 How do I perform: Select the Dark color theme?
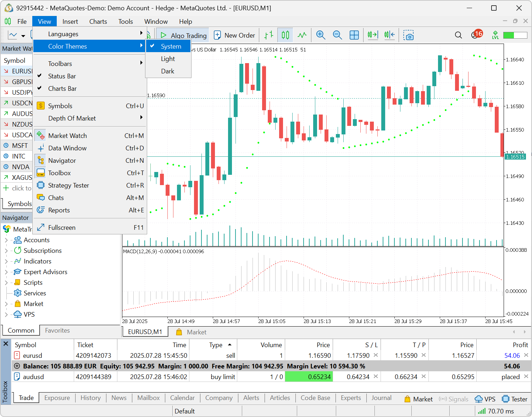168,71
